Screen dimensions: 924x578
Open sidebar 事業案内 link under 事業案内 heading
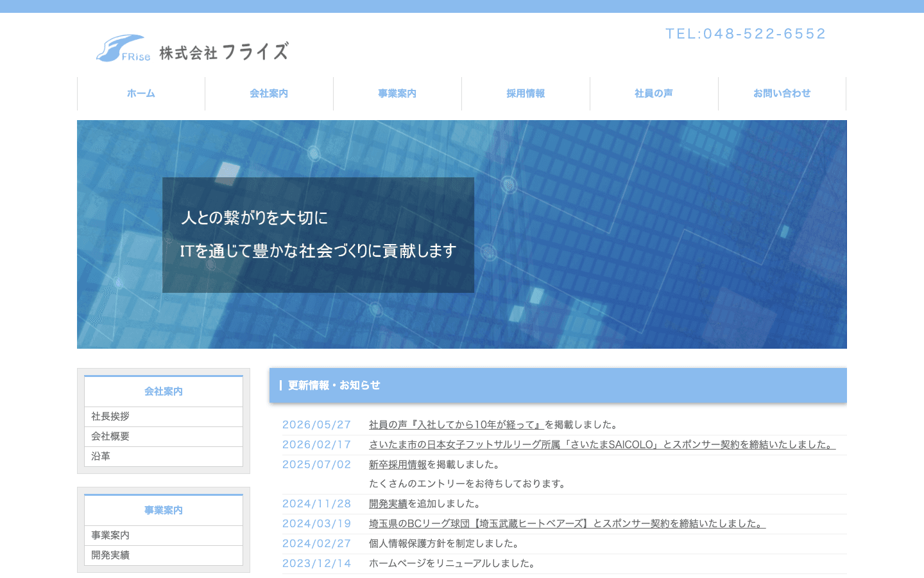click(x=164, y=535)
